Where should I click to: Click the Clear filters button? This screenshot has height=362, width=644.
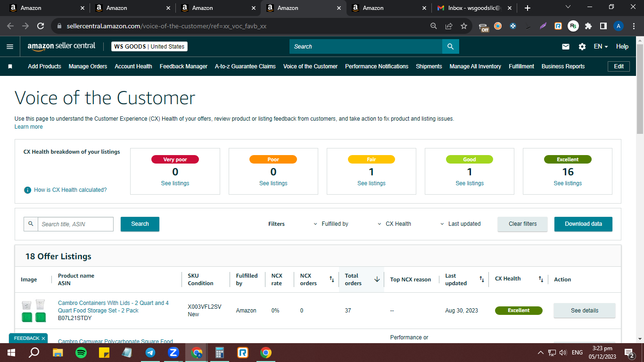click(522, 224)
